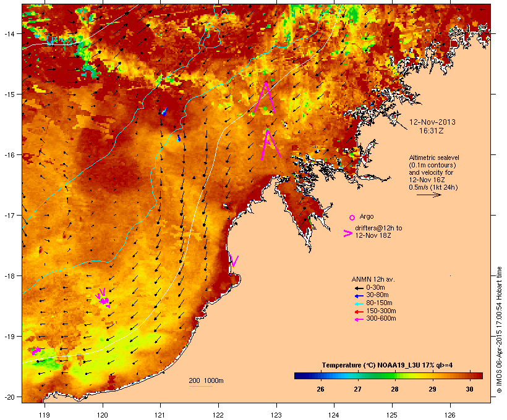Click the blue ANMN mooring marker near longitude 121, -15.3
507x420 pixels.
(x=164, y=111)
